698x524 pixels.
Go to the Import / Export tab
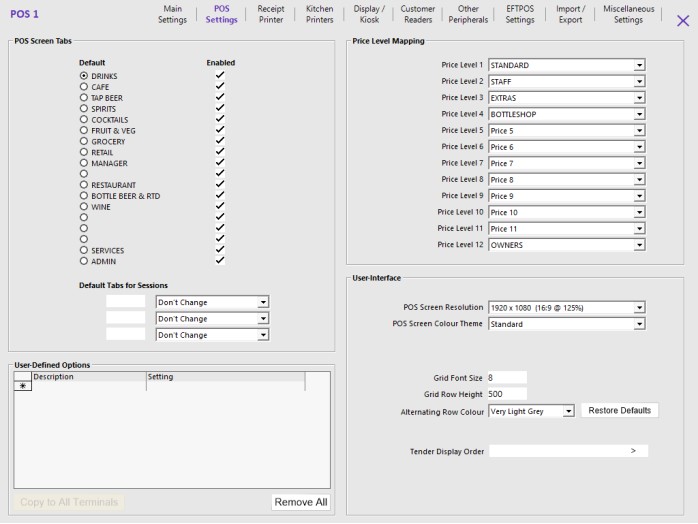click(x=570, y=14)
